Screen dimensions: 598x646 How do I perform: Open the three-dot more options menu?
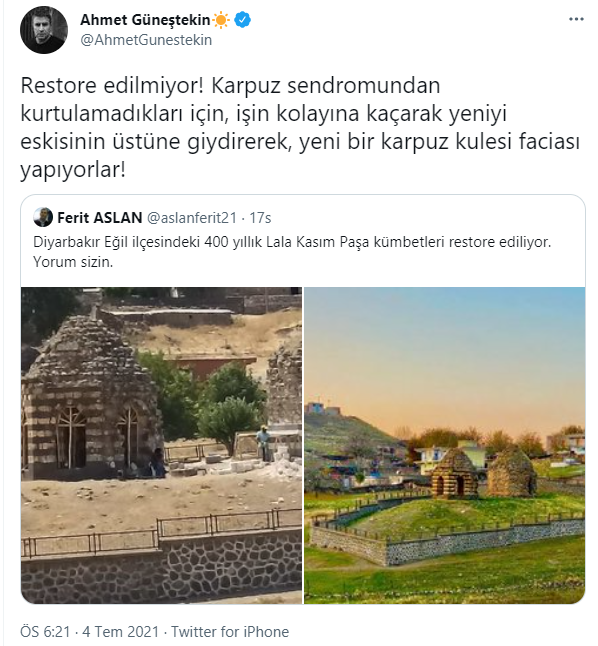click(x=576, y=19)
